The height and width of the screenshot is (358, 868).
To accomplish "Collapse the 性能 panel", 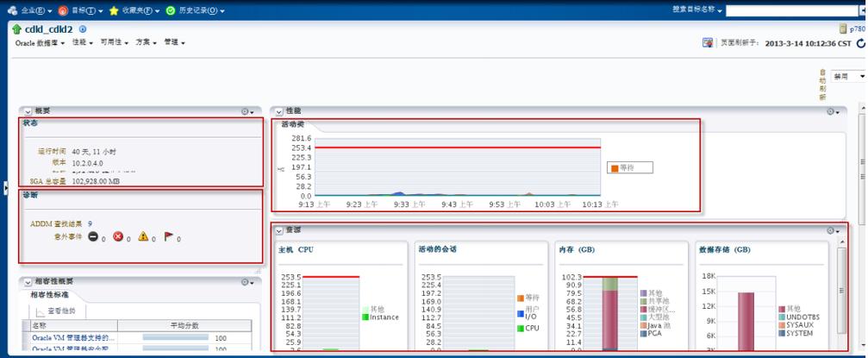I will tap(279, 111).
